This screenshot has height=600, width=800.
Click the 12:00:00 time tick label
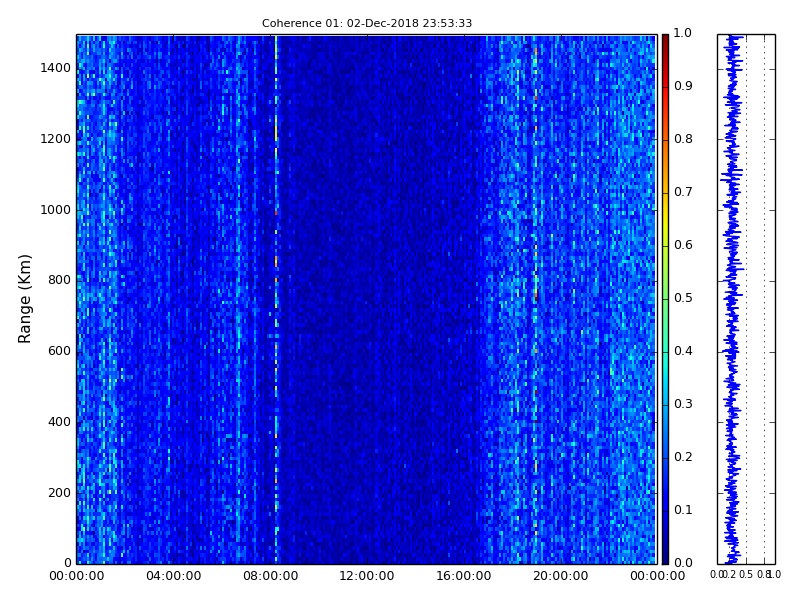[367, 577]
